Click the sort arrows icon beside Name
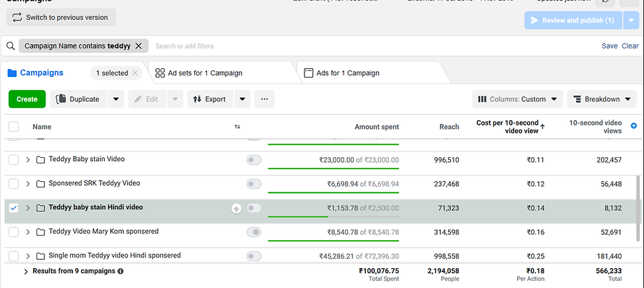This screenshot has width=644, height=288. click(x=237, y=127)
